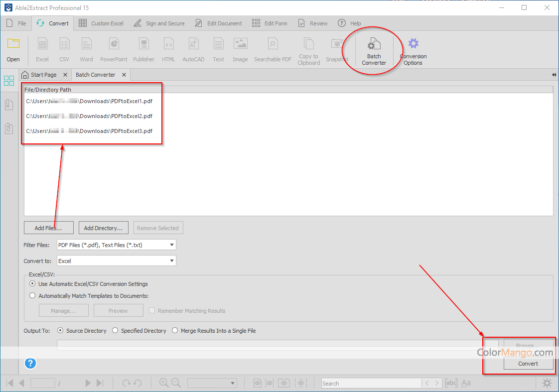Click the blue help question mark icon
Viewport: 559px width, 392px height.
[30, 364]
